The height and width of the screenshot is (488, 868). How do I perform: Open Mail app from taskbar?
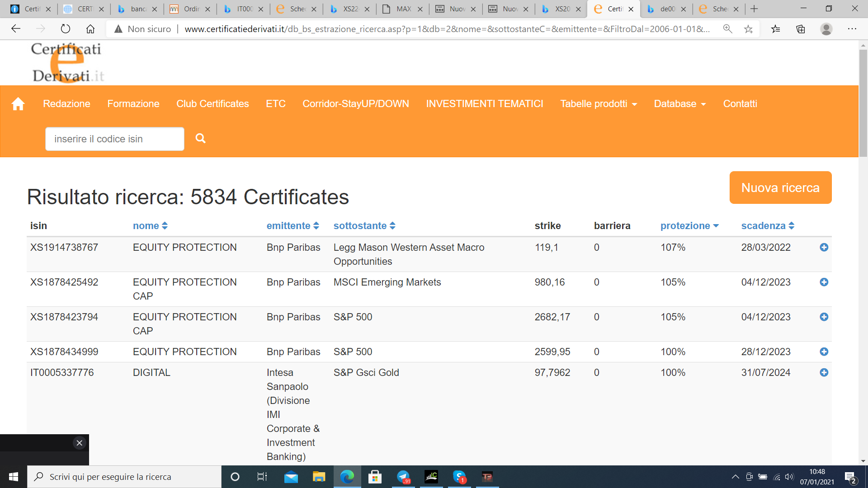(x=291, y=477)
